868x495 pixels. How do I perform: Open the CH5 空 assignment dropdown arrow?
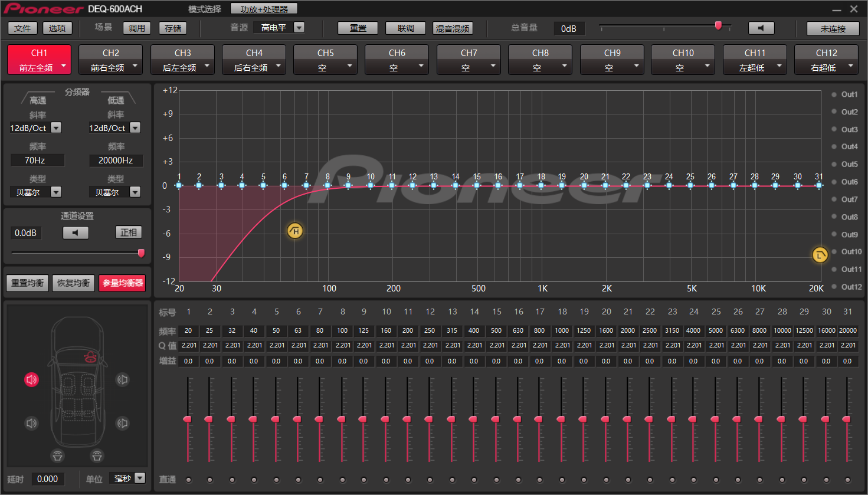(350, 66)
